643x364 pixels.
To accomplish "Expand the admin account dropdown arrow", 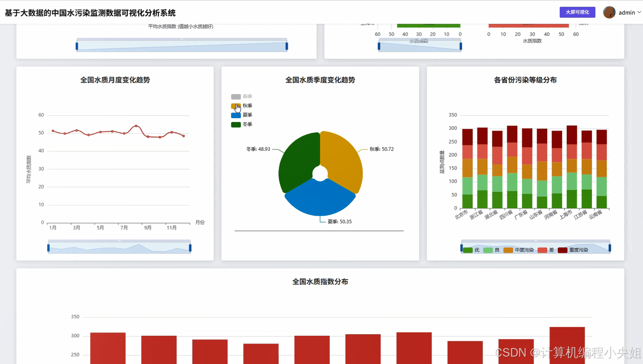I will pos(639,12).
